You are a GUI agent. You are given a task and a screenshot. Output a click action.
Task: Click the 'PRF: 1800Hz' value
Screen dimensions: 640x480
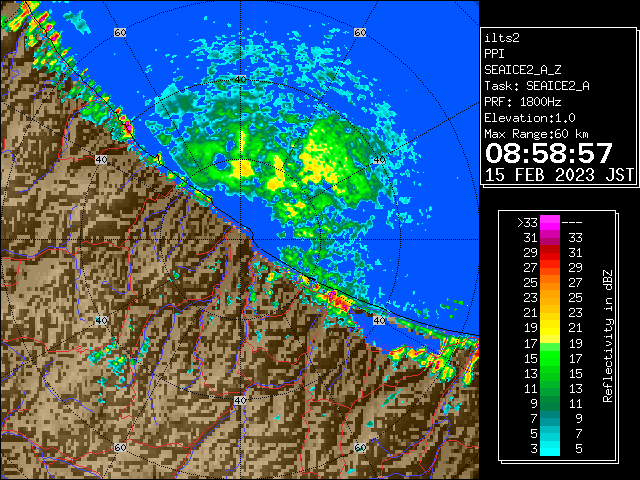click(x=523, y=102)
